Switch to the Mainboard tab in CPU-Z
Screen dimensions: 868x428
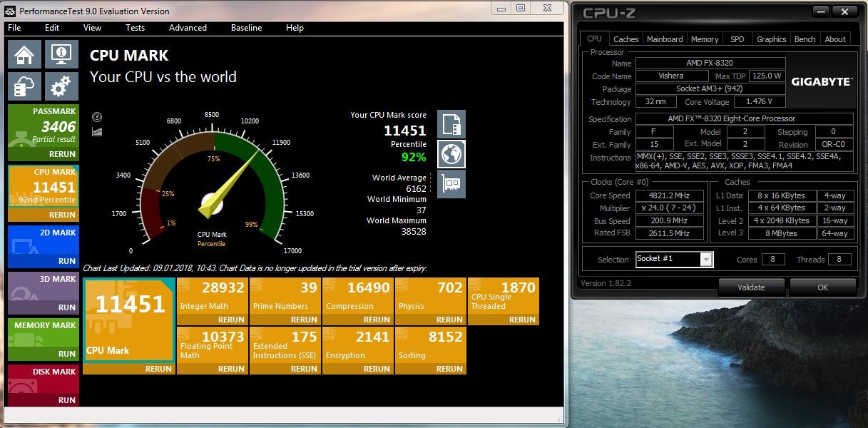665,39
